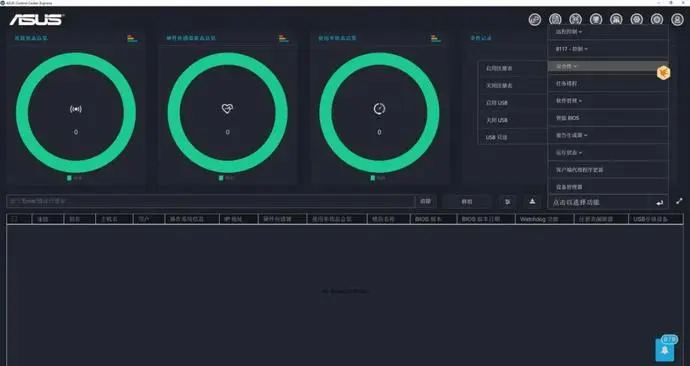Sort by the BIOS 版本 column header

click(x=433, y=219)
